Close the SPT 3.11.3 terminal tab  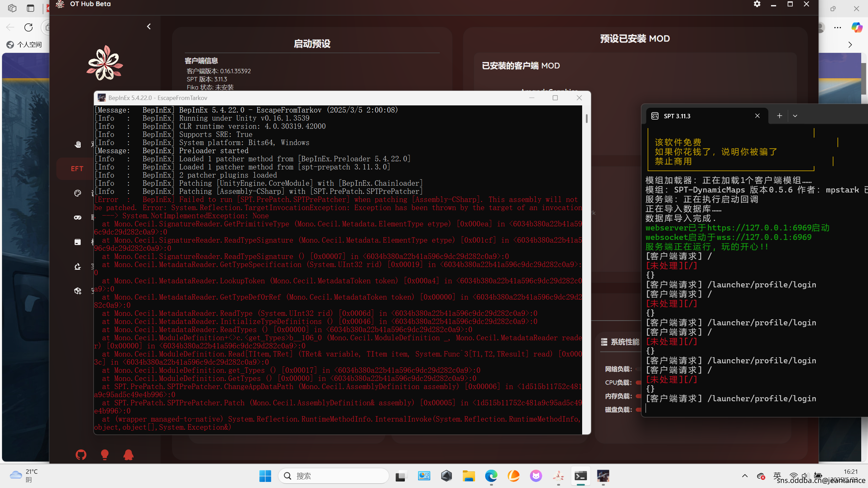757,116
